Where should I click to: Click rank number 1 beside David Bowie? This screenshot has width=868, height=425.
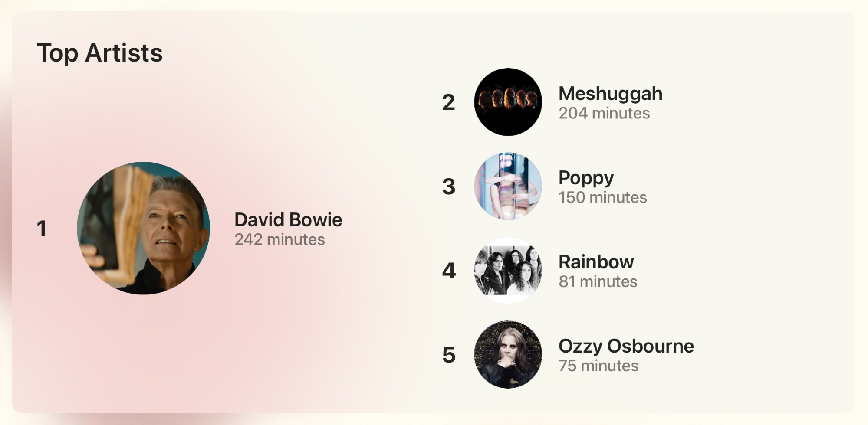coord(42,229)
